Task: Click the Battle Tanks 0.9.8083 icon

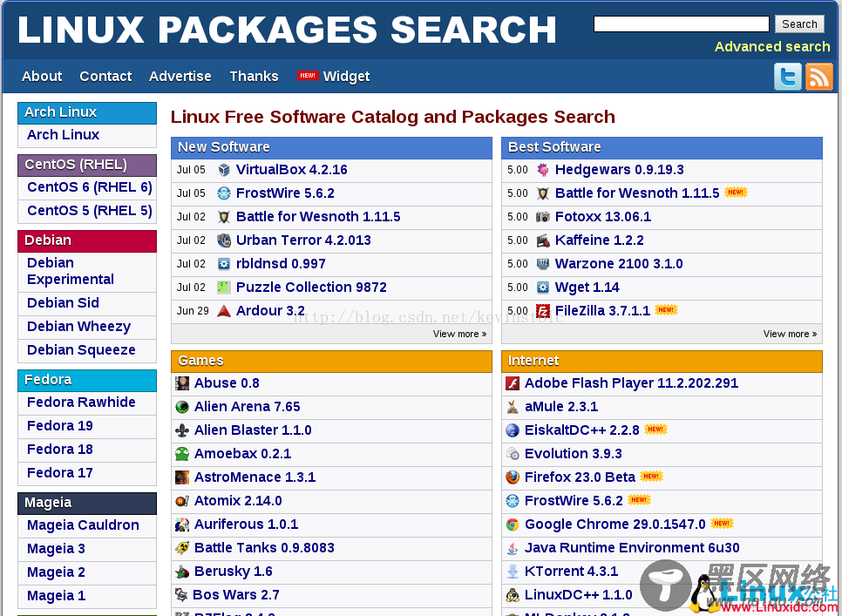Action: click(x=182, y=548)
